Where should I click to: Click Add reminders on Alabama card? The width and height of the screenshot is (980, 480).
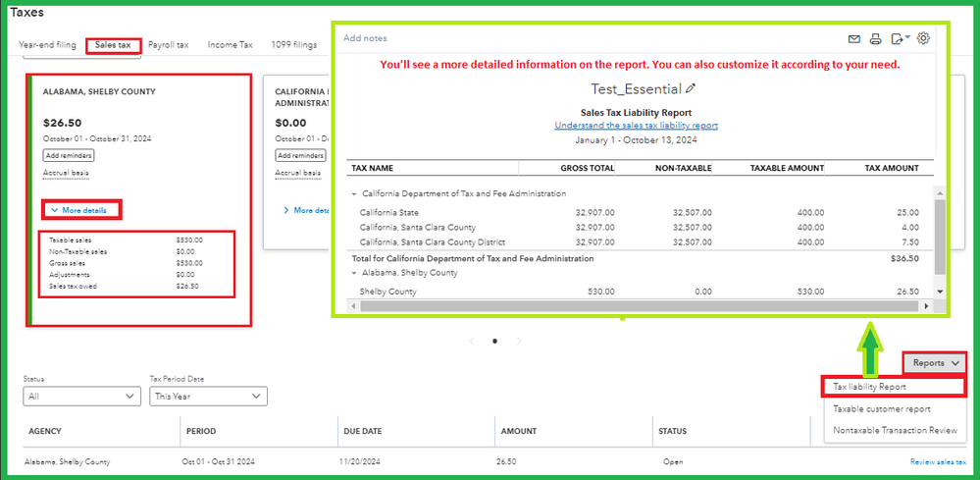tap(69, 156)
